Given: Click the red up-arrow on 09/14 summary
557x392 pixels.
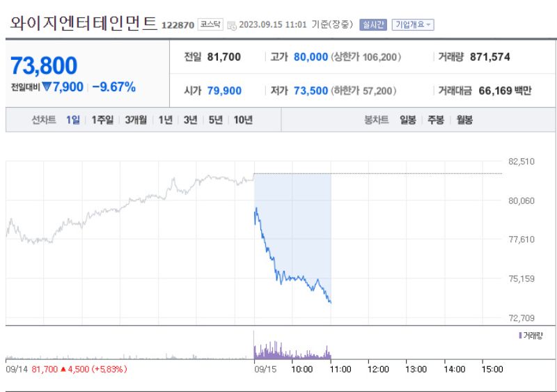Looking at the screenshot, I should click(x=63, y=369).
